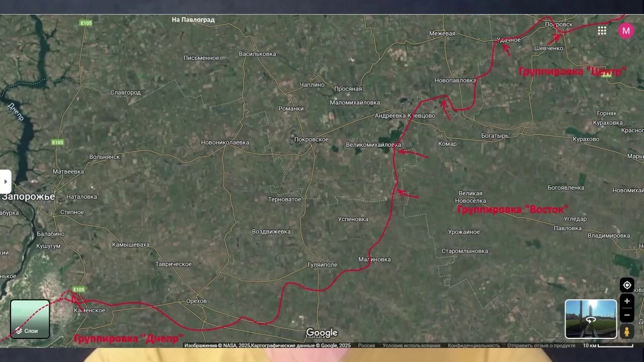Zoom in with the plus button
The height and width of the screenshot is (362, 644).
pos(627,301)
